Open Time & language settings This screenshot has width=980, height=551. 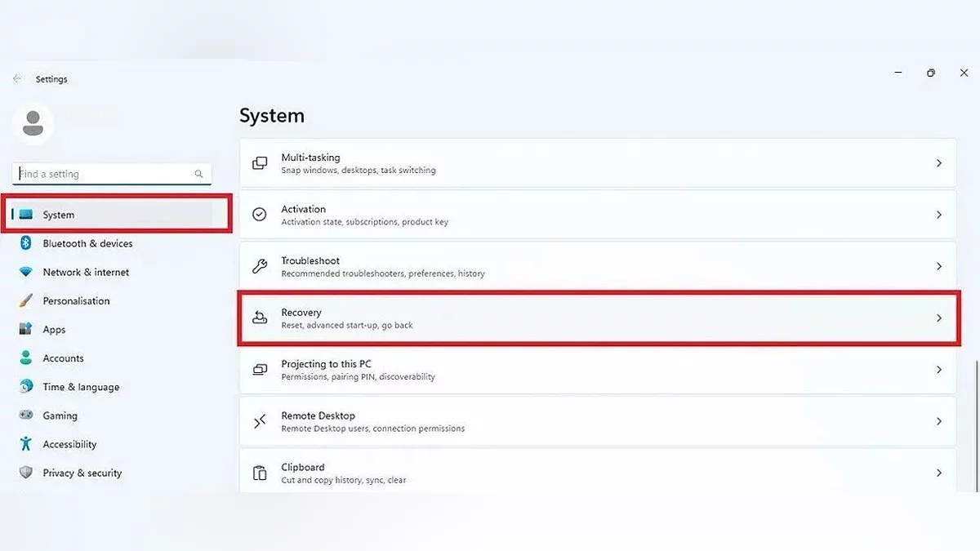click(81, 387)
